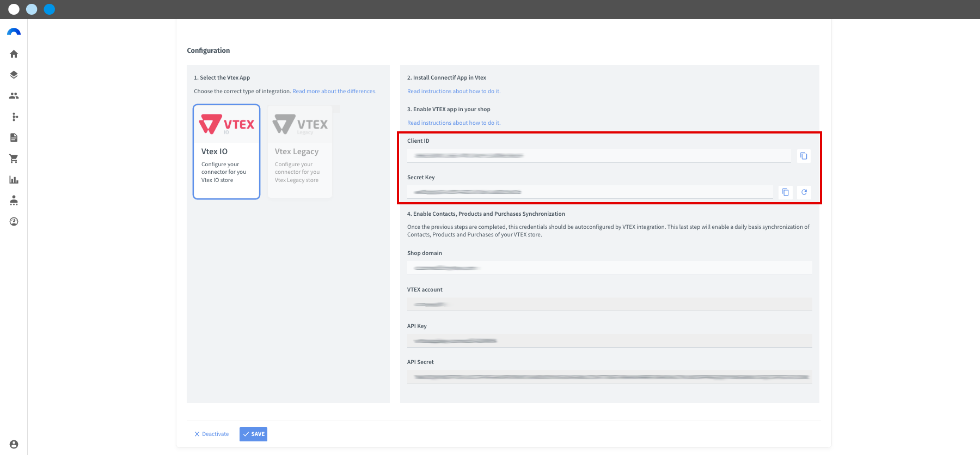Viewport: 980px width, 455px height.
Task: Open the bar chart analytics icon
Action: (x=14, y=180)
